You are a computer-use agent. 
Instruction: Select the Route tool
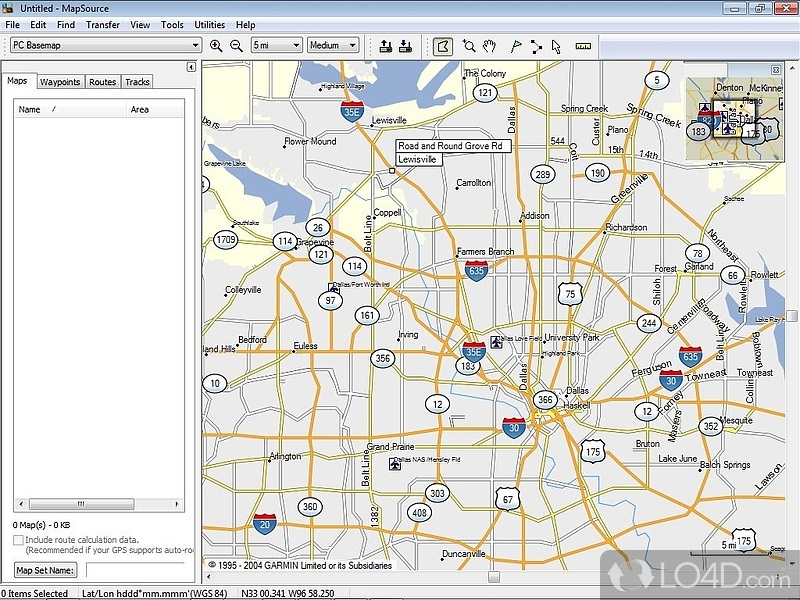(x=537, y=45)
